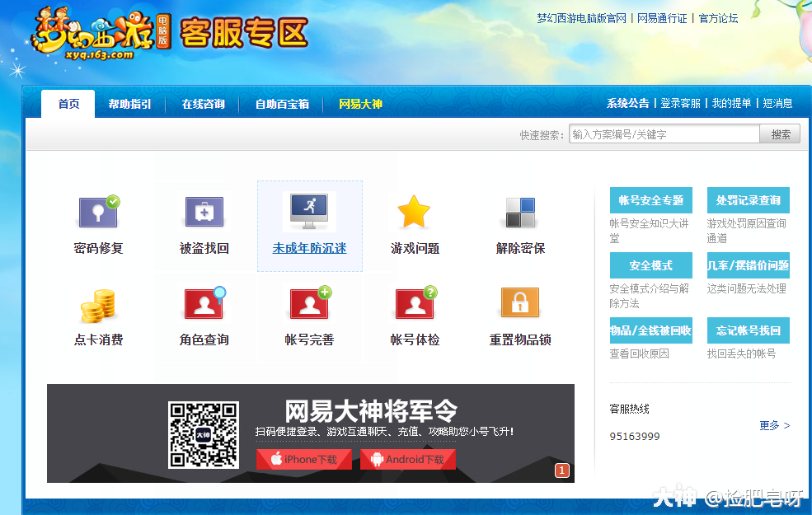Open the 游戏问题 star icon
812x515 pixels.
click(414, 211)
